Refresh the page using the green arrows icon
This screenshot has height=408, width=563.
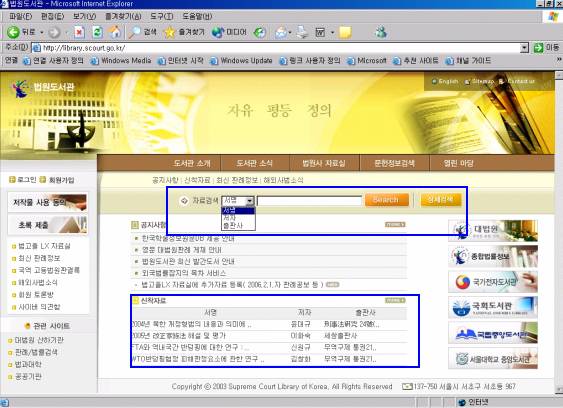(97, 32)
